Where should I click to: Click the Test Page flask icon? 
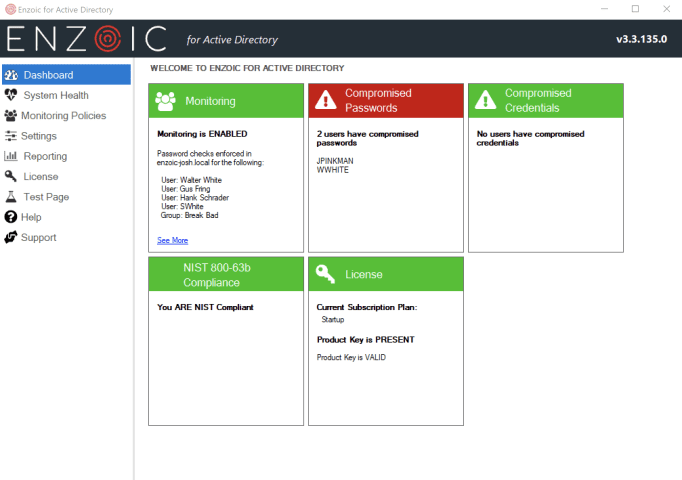click(11, 197)
